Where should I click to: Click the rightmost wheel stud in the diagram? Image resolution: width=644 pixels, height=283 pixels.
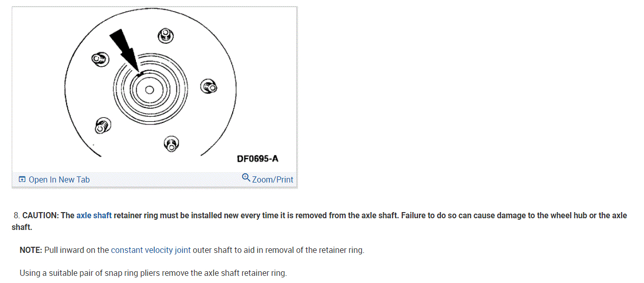coord(208,86)
